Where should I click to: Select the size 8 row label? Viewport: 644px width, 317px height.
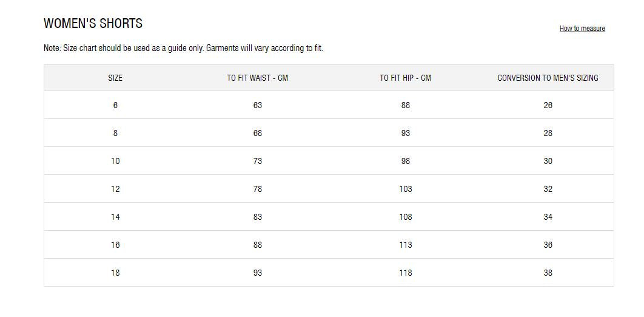click(115, 133)
